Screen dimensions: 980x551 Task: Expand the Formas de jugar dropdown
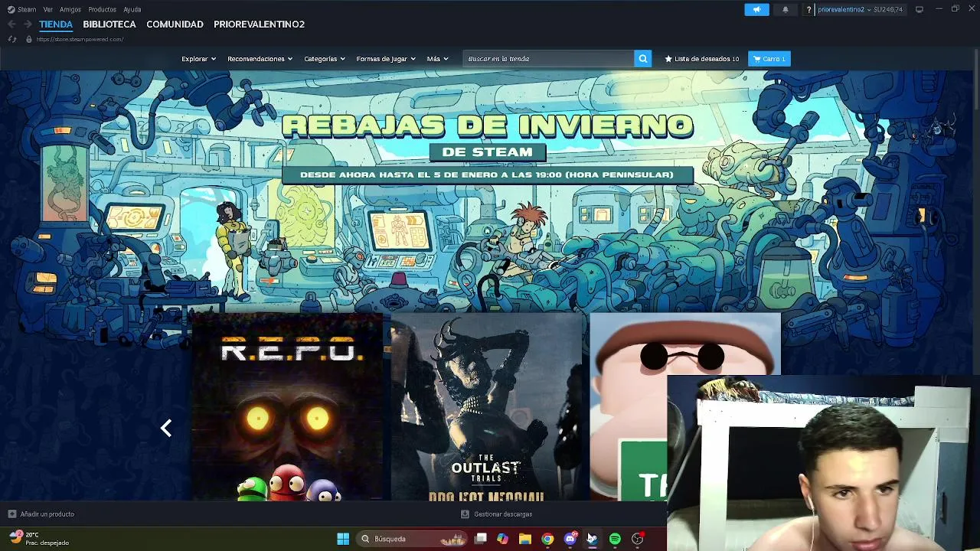pyautogui.click(x=386, y=59)
